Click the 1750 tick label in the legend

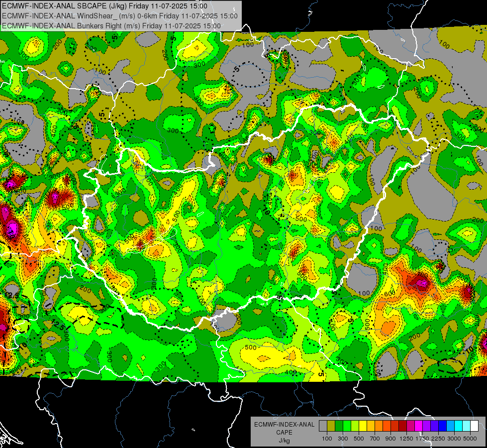[x=422, y=439]
